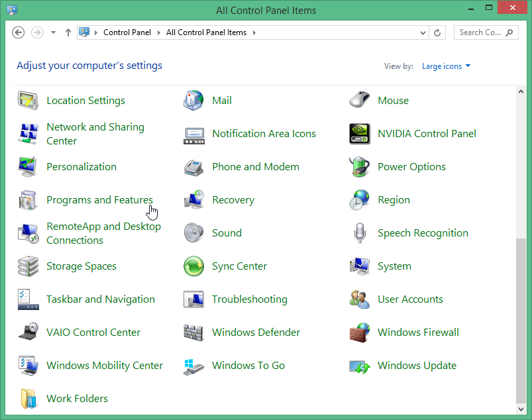Open the Mail icon

coord(193,101)
